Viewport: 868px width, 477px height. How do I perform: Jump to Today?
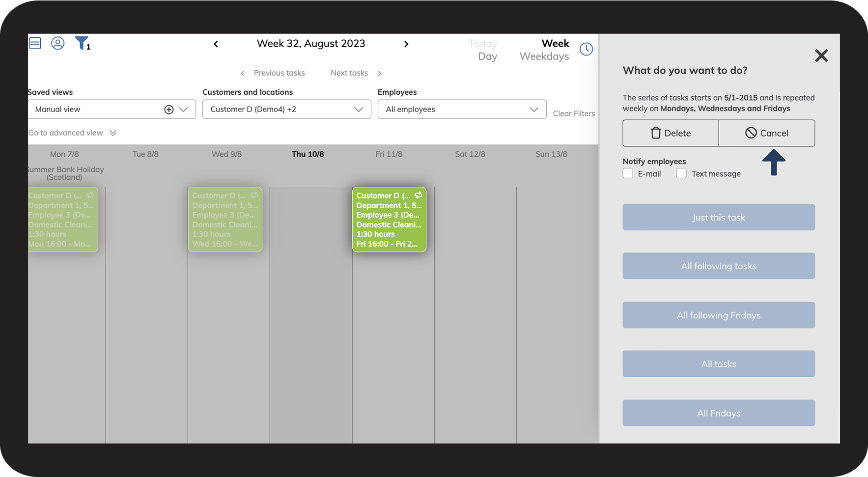(x=483, y=43)
